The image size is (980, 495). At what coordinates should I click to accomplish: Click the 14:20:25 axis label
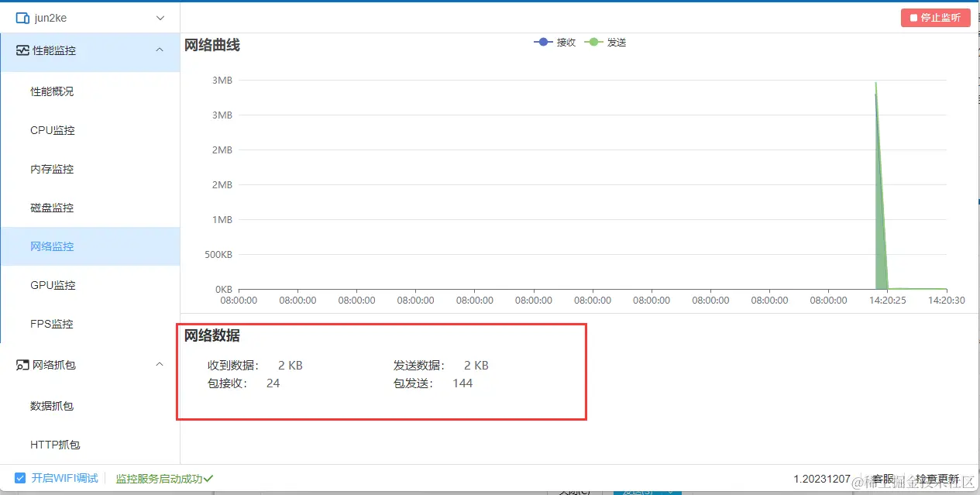pos(888,300)
